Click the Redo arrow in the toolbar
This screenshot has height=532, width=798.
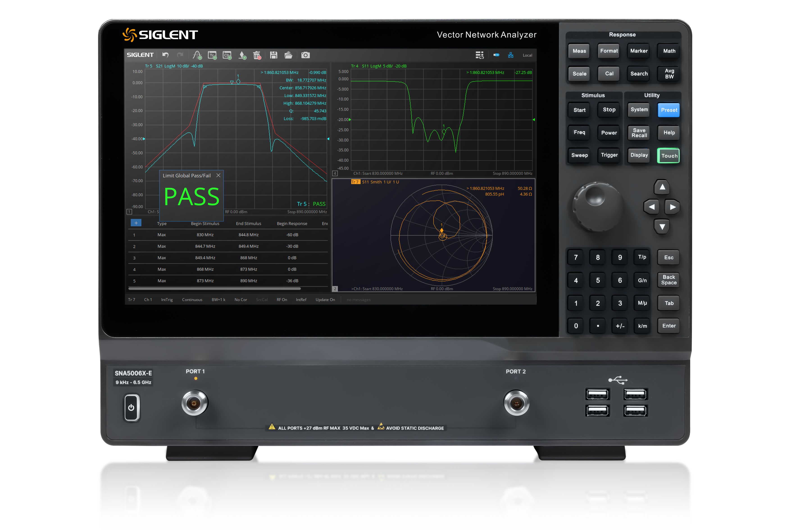(180, 55)
